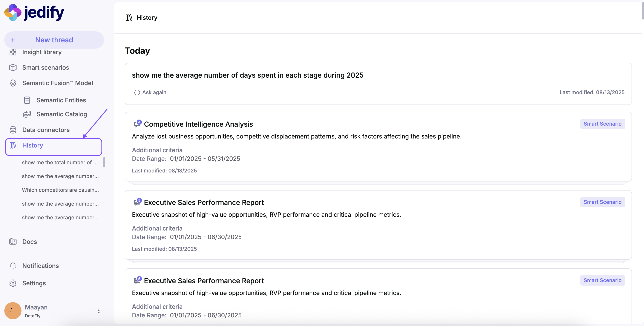Click Maayan's user avatar

click(13, 311)
